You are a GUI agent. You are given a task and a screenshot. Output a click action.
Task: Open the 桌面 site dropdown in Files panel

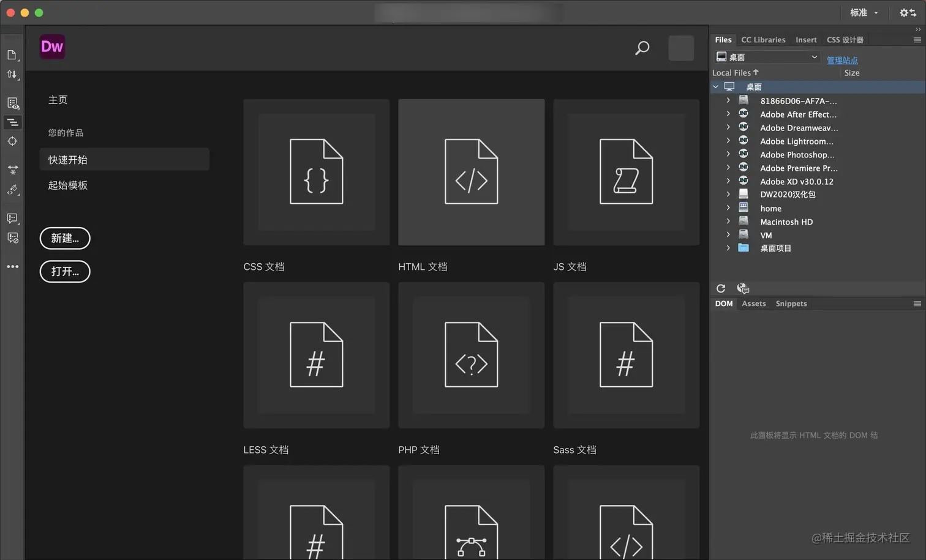pyautogui.click(x=767, y=57)
